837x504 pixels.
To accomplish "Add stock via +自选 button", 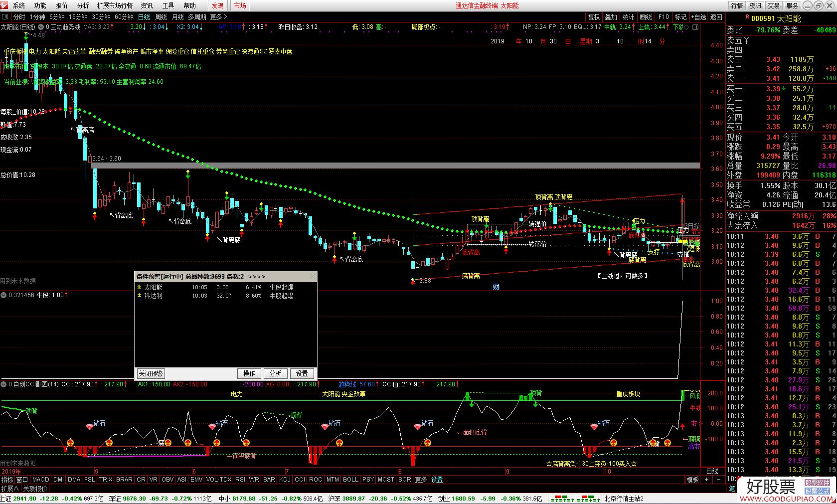I will [698, 17].
